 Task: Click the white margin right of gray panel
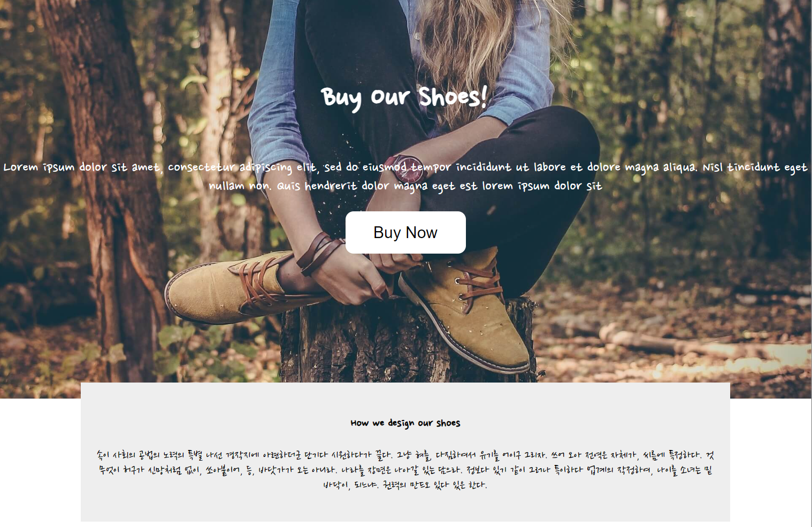coord(771,463)
